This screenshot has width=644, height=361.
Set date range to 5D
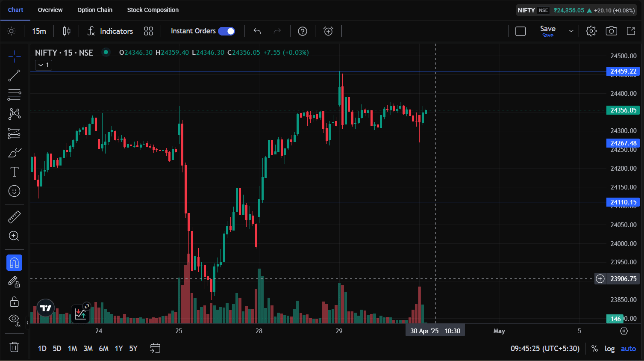coord(57,349)
